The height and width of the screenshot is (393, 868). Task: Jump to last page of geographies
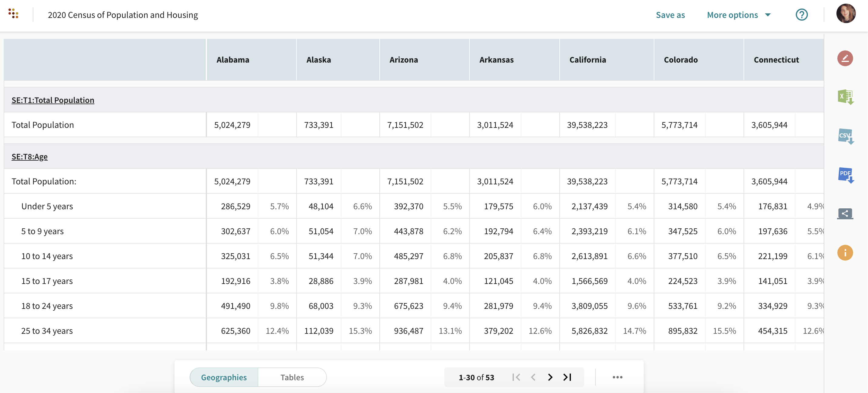coord(568,377)
